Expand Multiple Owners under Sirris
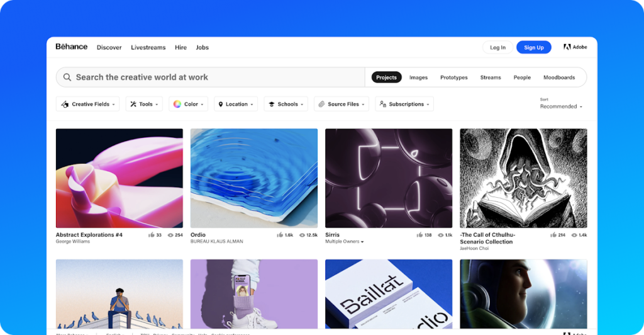 (345, 242)
